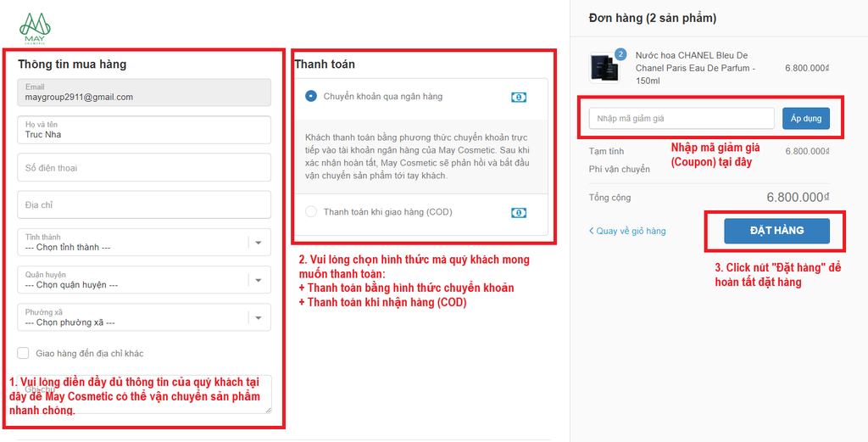The image size is (868, 442).
Task: Open the Phường xã dropdown
Action: 144,317
